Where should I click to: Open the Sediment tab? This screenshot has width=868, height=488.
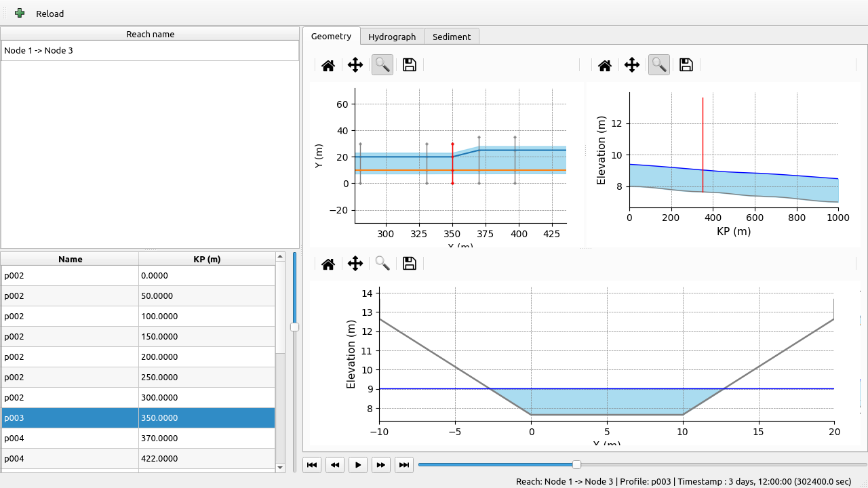tap(452, 37)
